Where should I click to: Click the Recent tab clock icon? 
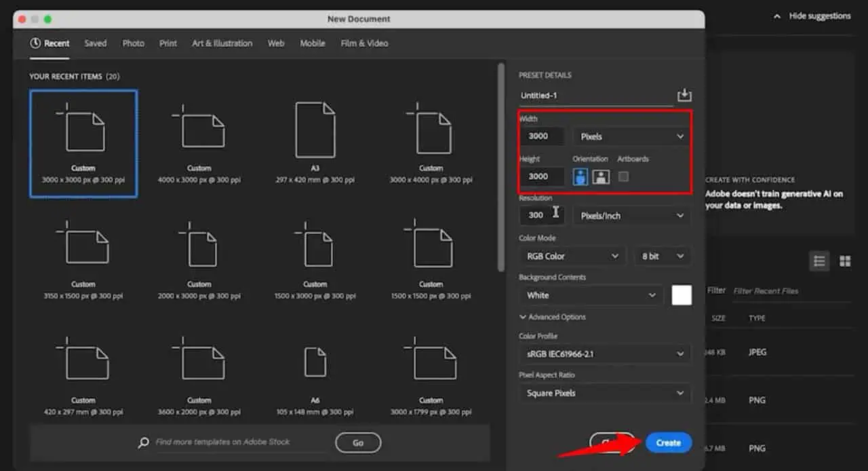35,43
